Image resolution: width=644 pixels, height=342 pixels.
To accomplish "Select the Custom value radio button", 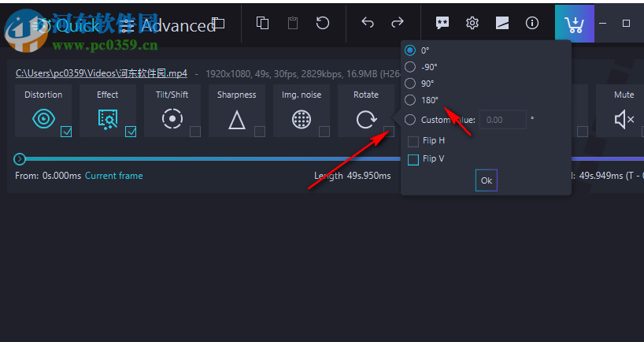I will point(410,120).
